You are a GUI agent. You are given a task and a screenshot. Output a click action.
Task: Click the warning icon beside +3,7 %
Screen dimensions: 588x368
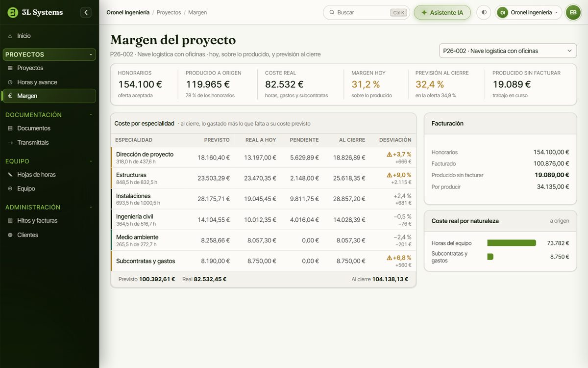(x=390, y=155)
